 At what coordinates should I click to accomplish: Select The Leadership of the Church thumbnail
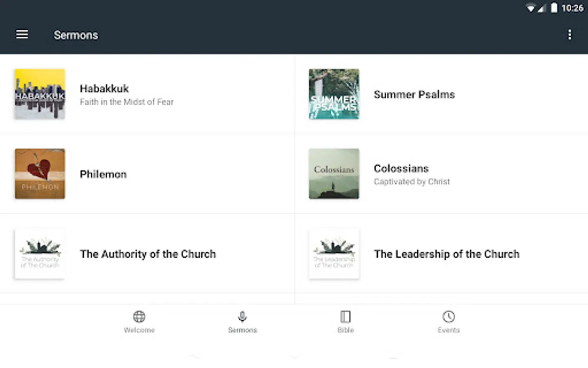(334, 254)
